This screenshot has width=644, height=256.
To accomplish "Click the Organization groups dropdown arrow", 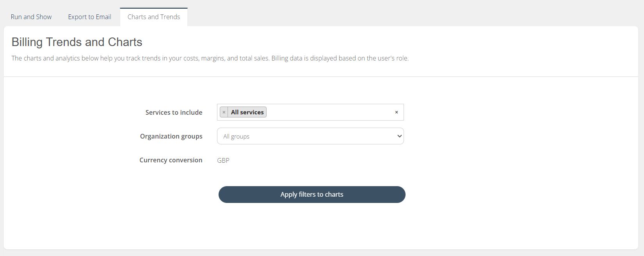I will [x=399, y=136].
